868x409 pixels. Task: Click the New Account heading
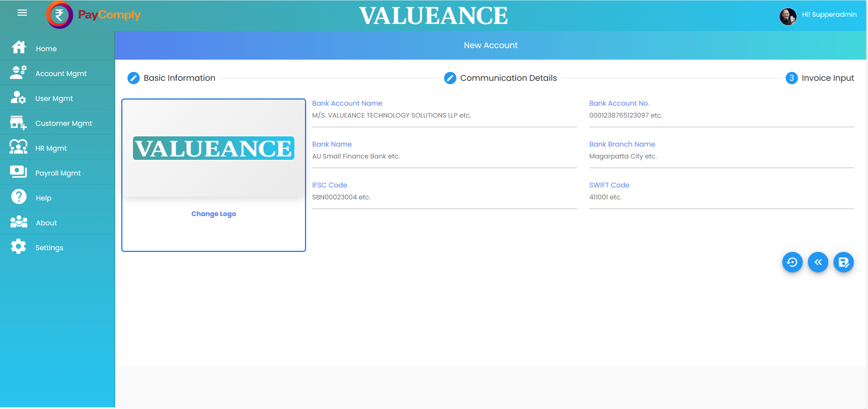[490, 45]
